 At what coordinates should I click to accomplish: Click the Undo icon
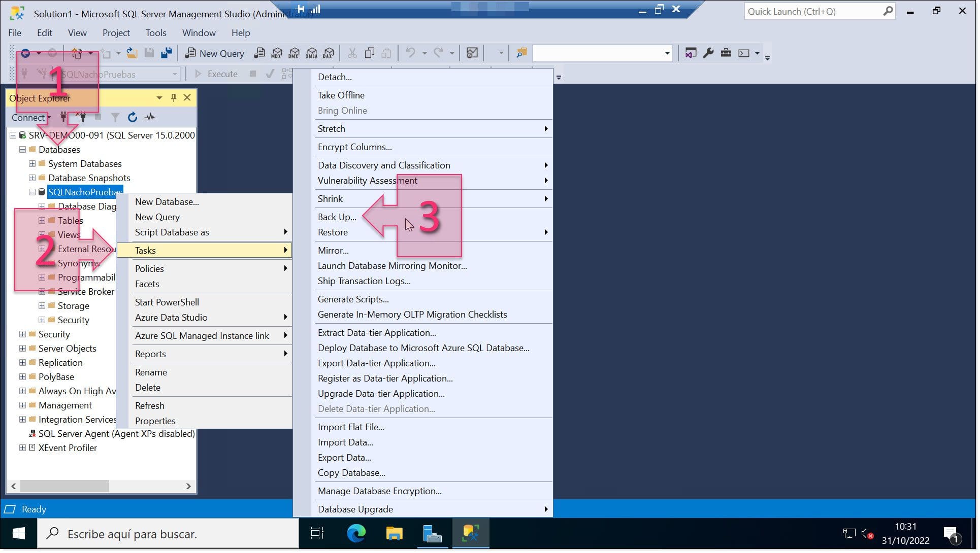[410, 53]
